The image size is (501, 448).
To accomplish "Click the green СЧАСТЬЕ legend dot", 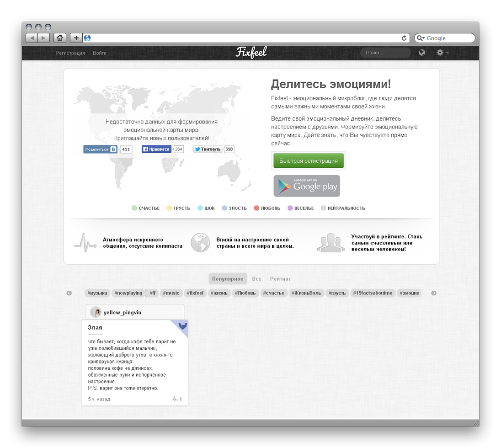I will pyautogui.click(x=134, y=208).
